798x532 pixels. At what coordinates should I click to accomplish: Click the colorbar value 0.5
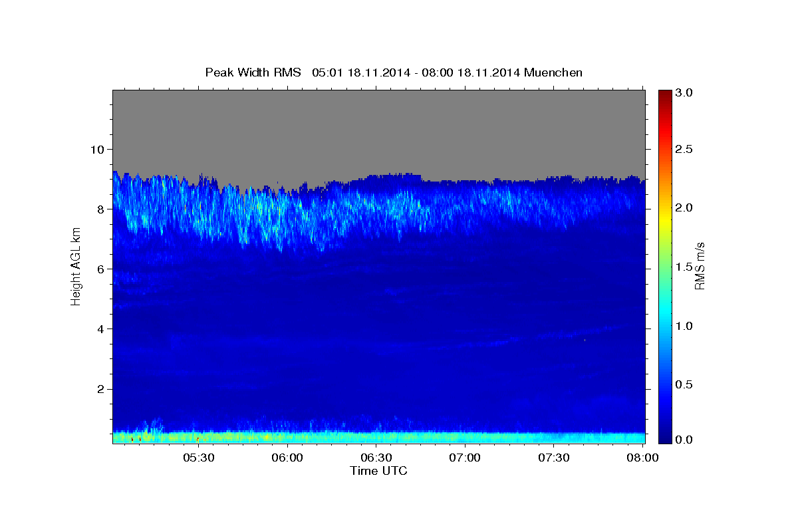click(685, 384)
